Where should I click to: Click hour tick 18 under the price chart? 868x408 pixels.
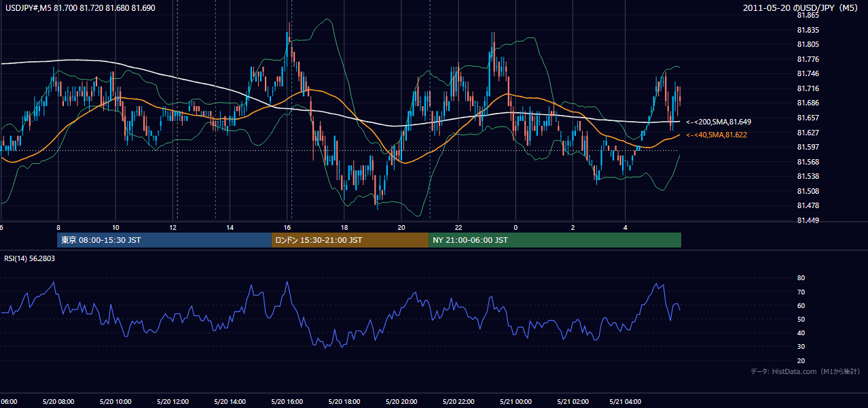344,227
